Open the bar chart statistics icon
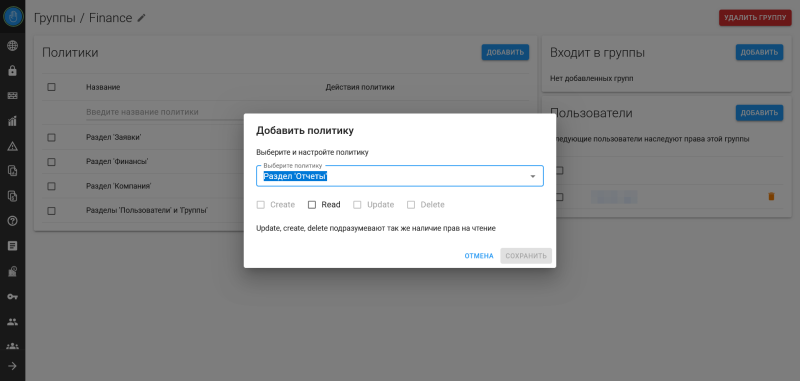Viewport: 800px width, 381px height. tap(12, 121)
